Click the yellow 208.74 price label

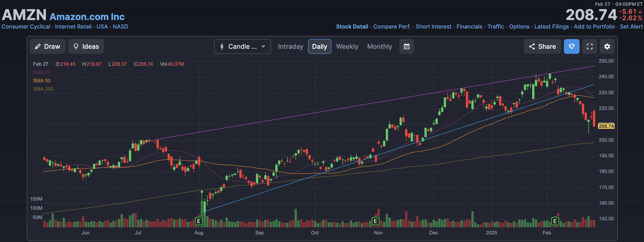(x=606, y=126)
